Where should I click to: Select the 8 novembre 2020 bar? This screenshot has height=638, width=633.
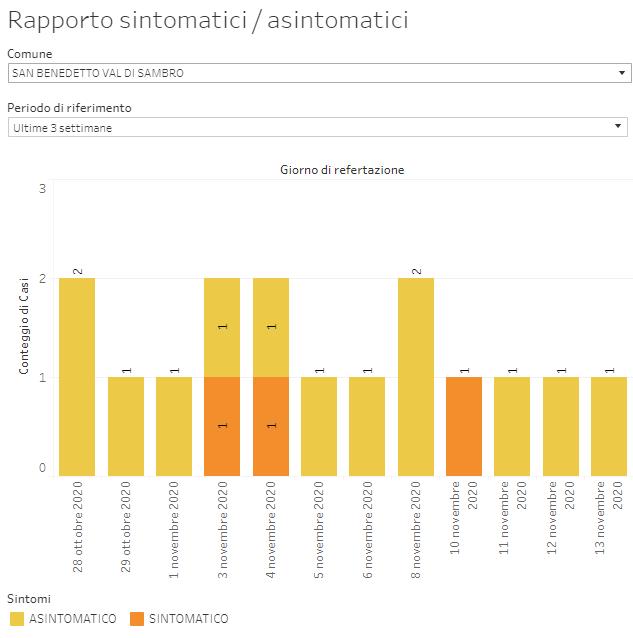416,376
